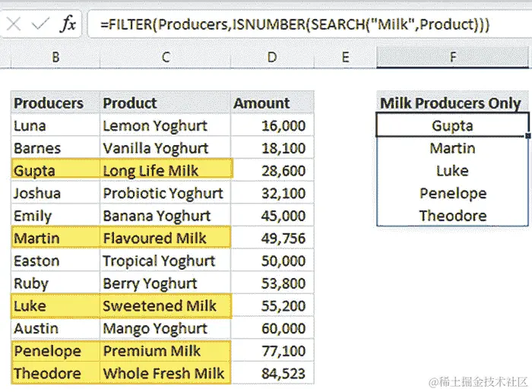The width and height of the screenshot is (532, 392).
Task: Confirm entry with the checkmark icon
Action: pyautogui.click(x=40, y=24)
